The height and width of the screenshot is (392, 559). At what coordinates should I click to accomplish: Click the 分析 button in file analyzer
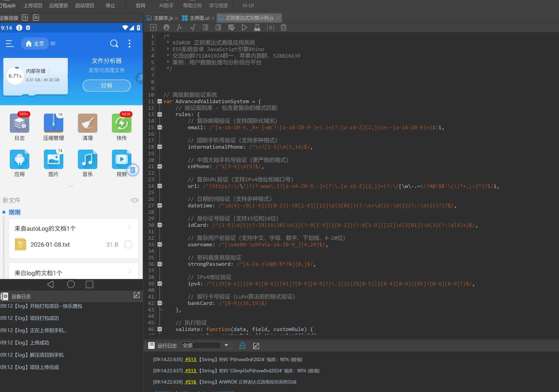[106, 86]
